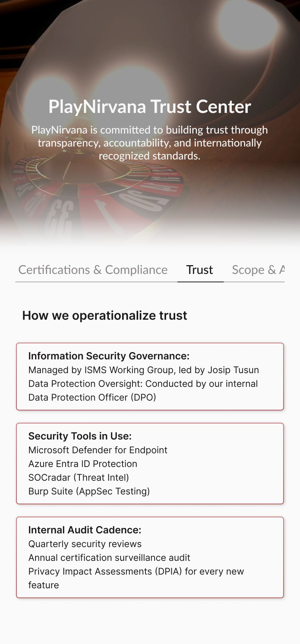The height and width of the screenshot is (644, 300).
Task: Click the Data Protection Oversight line
Action: point(143,384)
